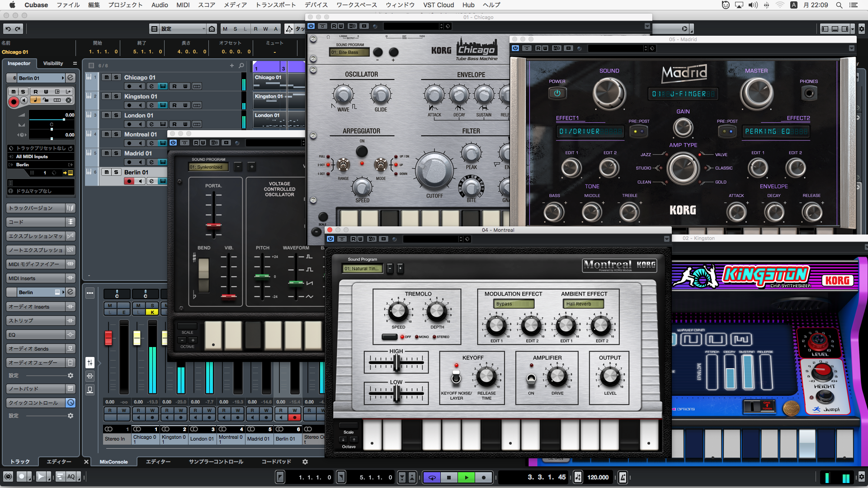The width and height of the screenshot is (868, 488).
Task: Toggle Read automation on the London 01 track
Action: [x=174, y=124]
